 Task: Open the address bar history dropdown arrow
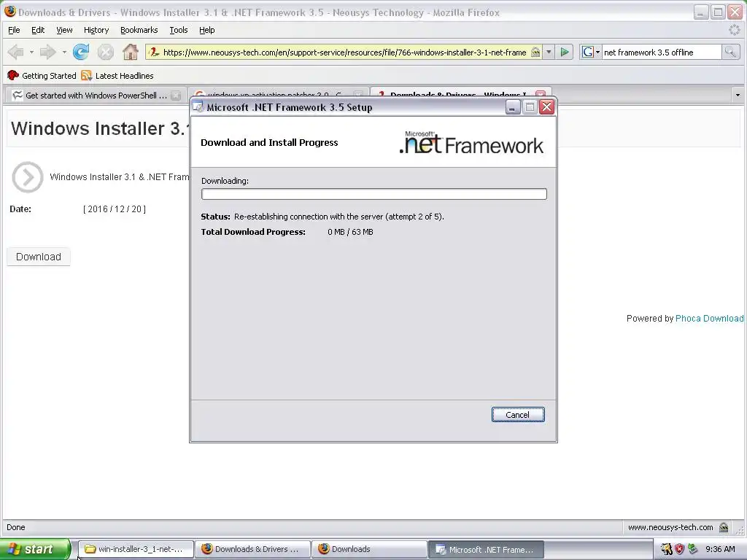coord(549,52)
